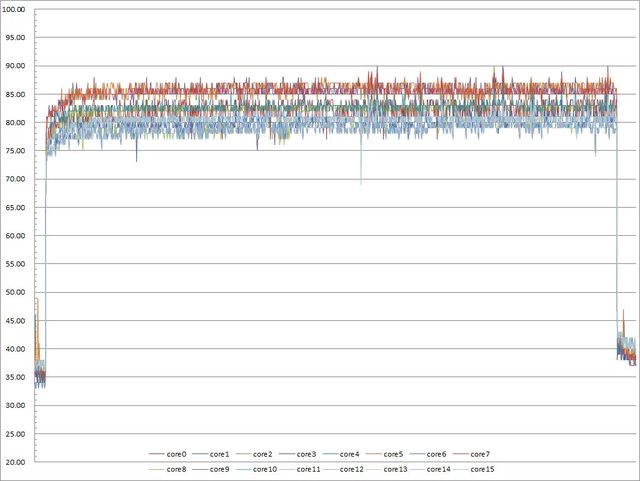Click the core8 legend label
Viewport: 640px width, 481px height.
(x=176, y=469)
